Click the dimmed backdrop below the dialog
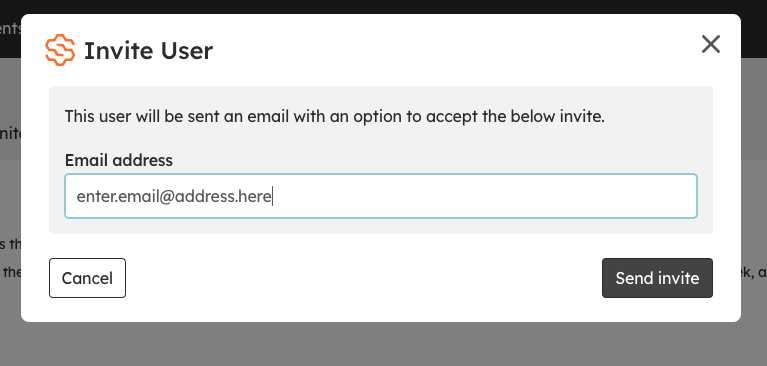This screenshot has height=366, width=767. [x=384, y=345]
